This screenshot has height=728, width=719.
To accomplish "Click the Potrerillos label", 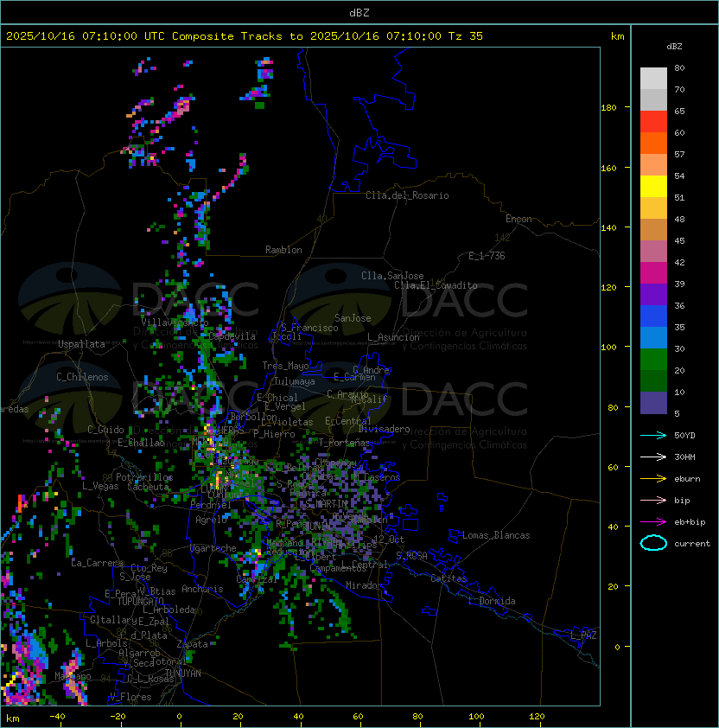I will (144, 477).
